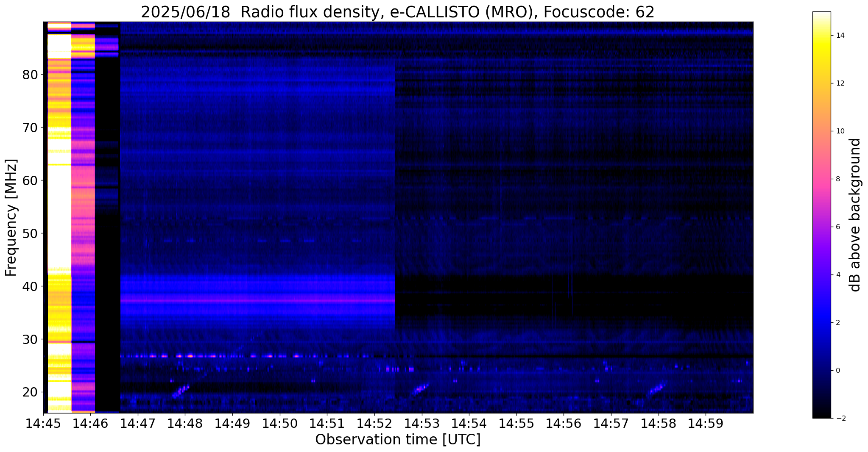Click the 'Observation time [UTC]' x-axis label
Image resolution: width=868 pixels, height=452 pixels.
(x=398, y=440)
